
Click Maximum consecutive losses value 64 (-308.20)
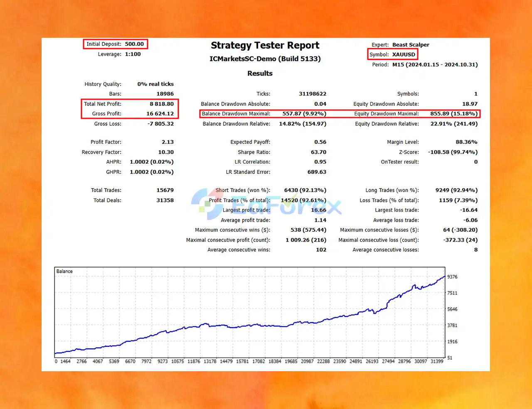point(460,230)
